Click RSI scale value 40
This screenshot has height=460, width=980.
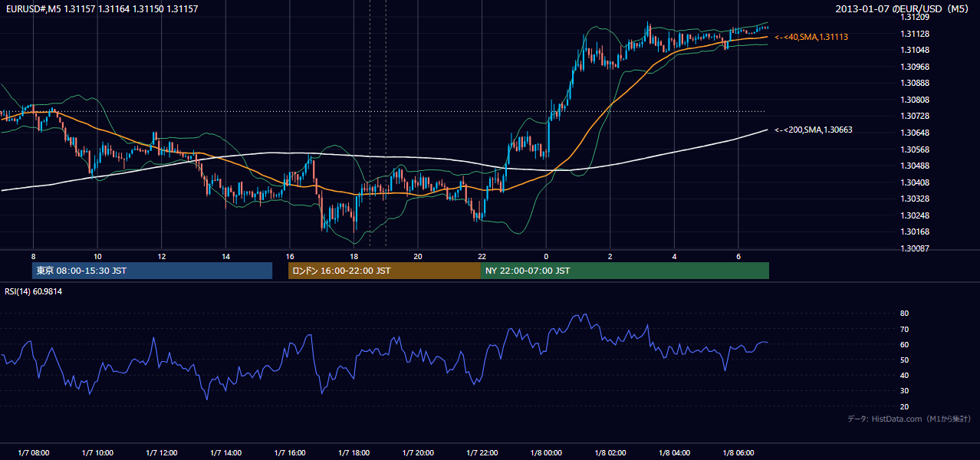pyautogui.click(x=904, y=375)
